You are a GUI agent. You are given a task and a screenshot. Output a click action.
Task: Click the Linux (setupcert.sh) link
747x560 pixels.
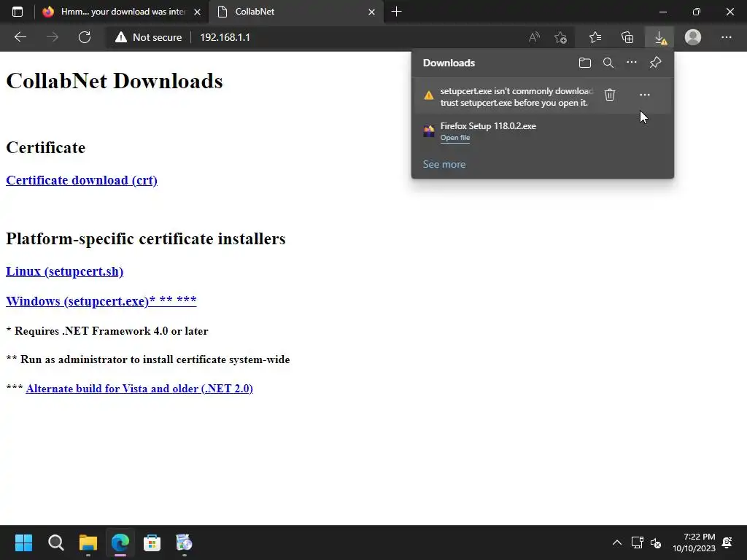pyautogui.click(x=64, y=271)
